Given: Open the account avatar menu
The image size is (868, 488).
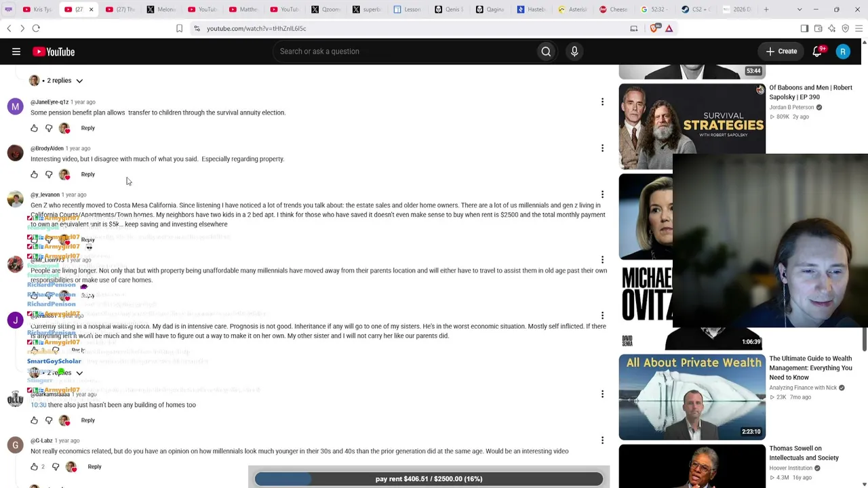Looking at the screenshot, I should pos(843,52).
